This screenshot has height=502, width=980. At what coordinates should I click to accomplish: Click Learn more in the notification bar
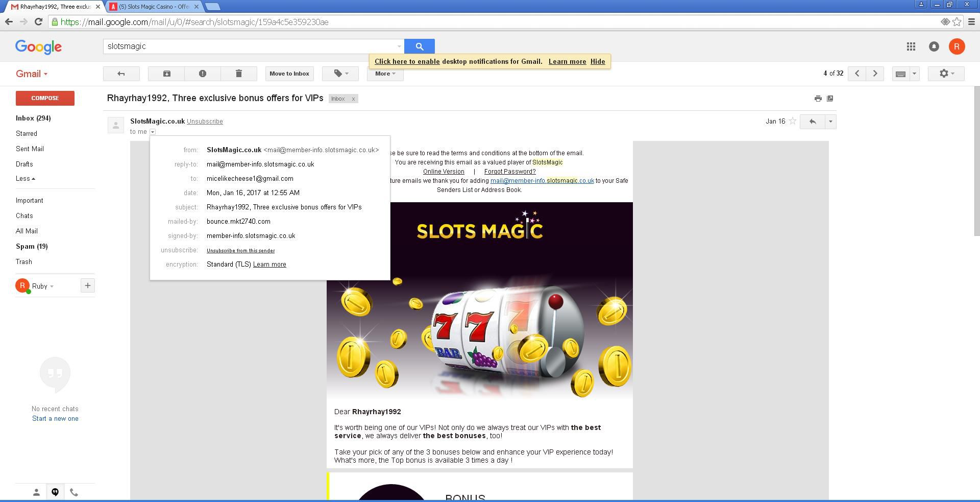(x=567, y=62)
